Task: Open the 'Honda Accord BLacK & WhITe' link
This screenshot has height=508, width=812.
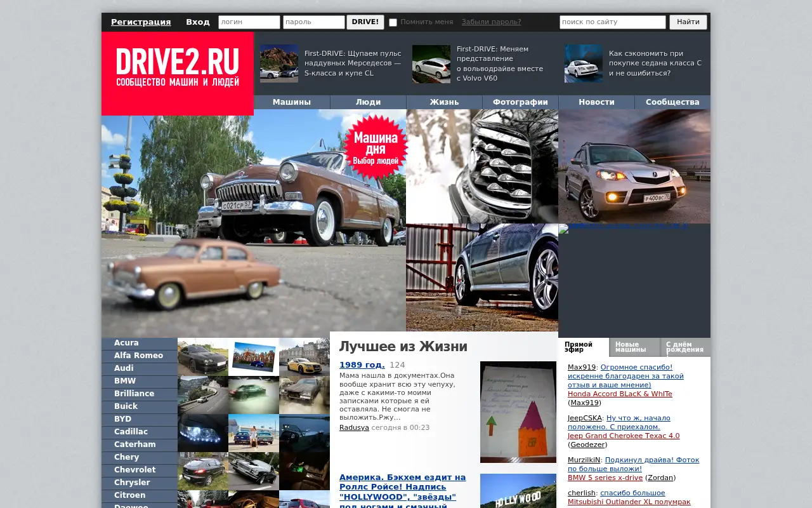Action: coord(620,394)
